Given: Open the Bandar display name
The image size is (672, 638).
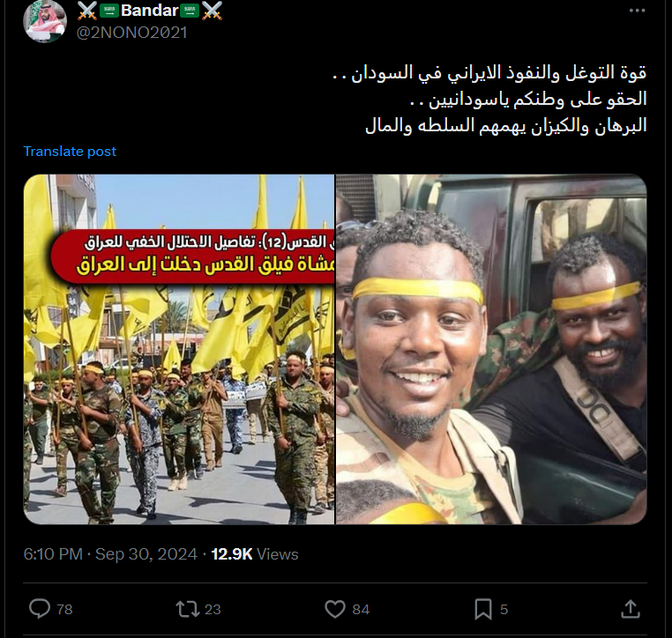Looking at the screenshot, I should 150,11.
